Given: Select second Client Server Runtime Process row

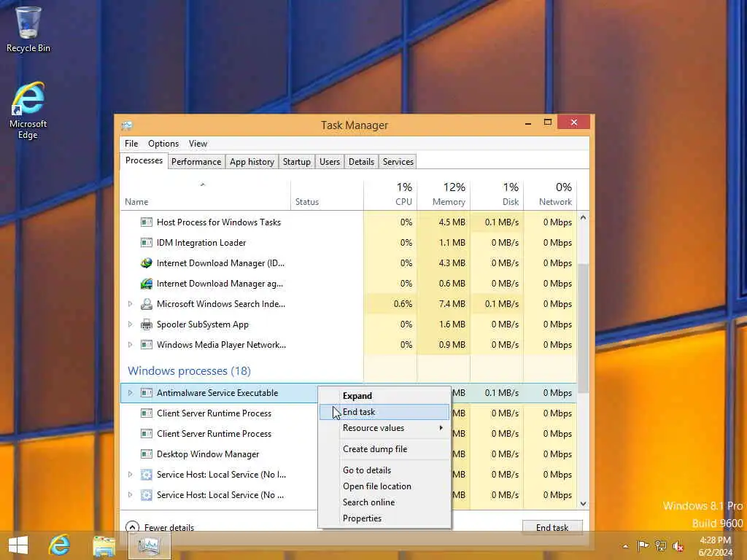Looking at the screenshot, I should click(219, 434).
